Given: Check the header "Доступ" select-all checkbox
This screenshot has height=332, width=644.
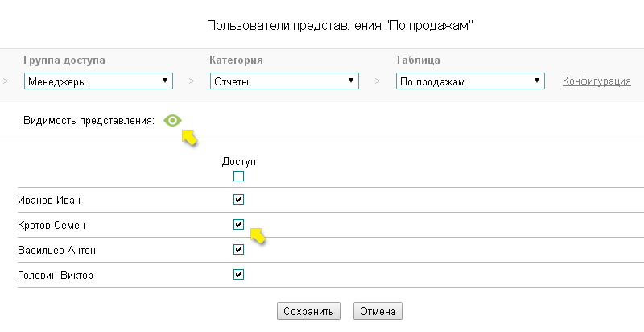Looking at the screenshot, I should pos(238,176).
